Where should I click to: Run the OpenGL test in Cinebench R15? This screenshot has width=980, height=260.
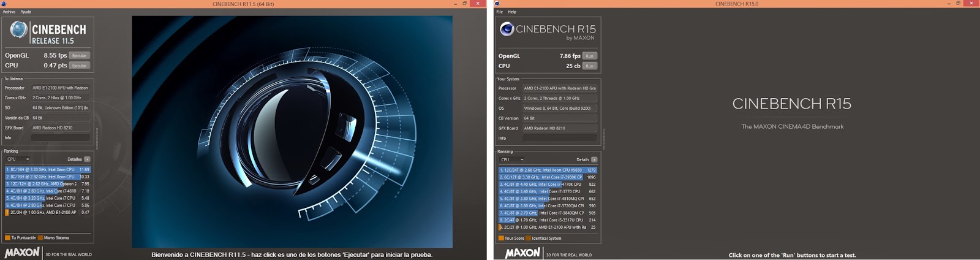(x=589, y=56)
